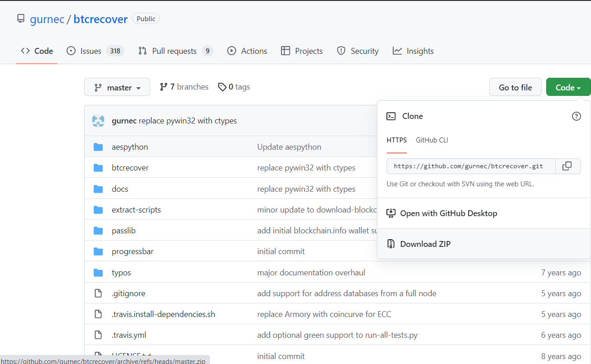Click the aespython folder icon
Viewport: 591px width, 364px height.
coord(98,147)
